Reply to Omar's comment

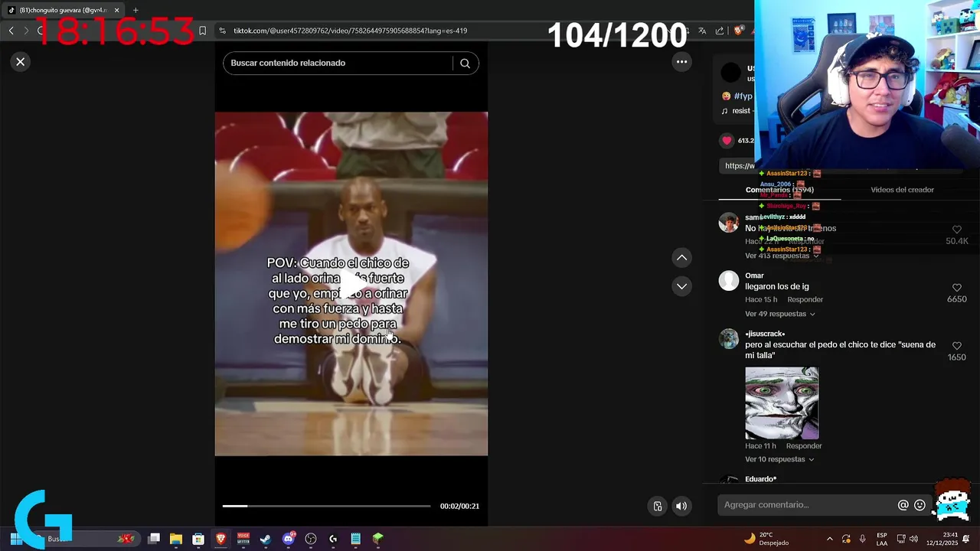pos(805,300)
